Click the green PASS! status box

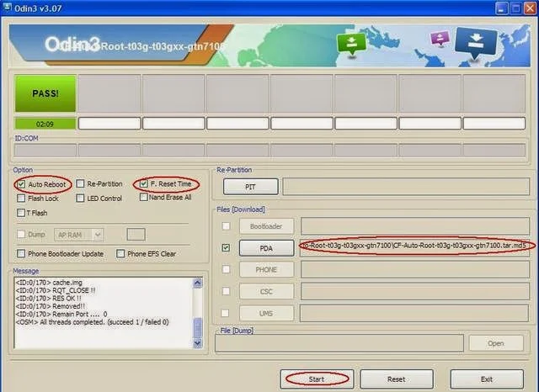pos(45,93)
